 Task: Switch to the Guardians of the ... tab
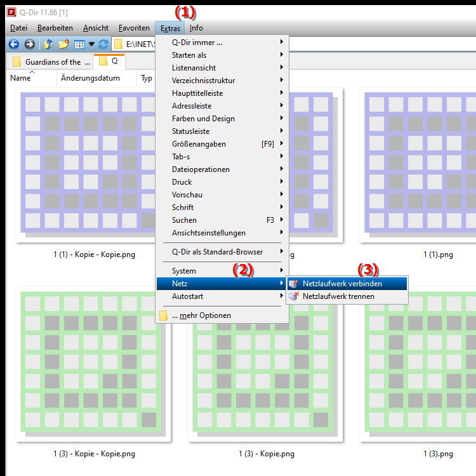pos(51,62)
